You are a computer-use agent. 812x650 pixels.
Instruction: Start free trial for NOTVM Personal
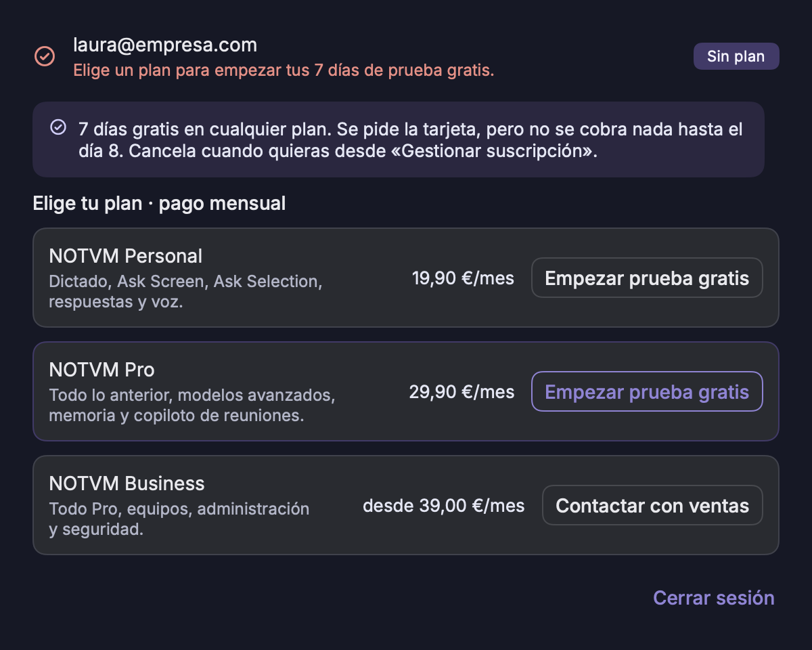tap(647, 278)
